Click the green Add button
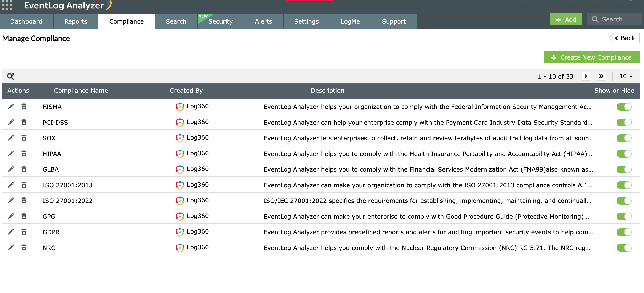The image size is (644, 293). pyautogui.click(x=566, y=19)
